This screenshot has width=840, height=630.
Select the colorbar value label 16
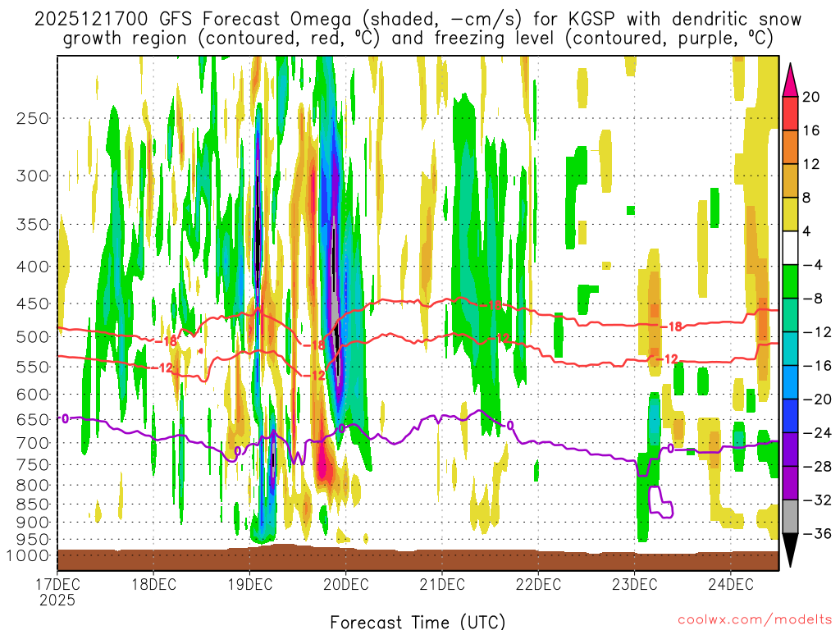pyautogui.click(x=811, y=130)
